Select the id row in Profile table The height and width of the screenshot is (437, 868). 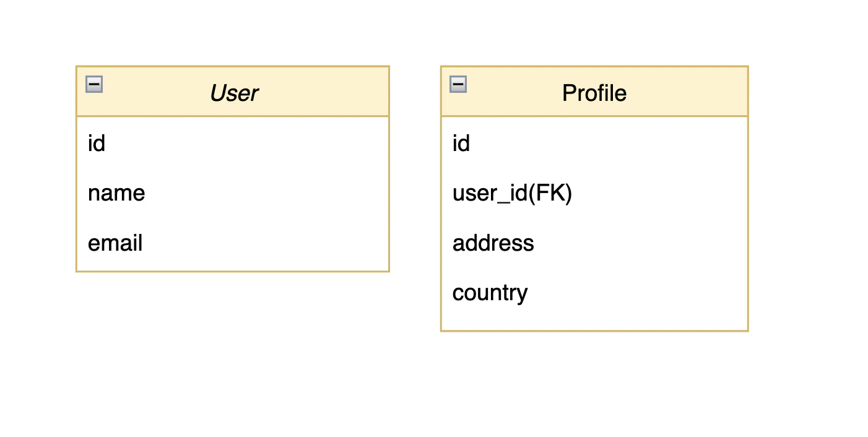pyautogui.click(x=594, y=144)
